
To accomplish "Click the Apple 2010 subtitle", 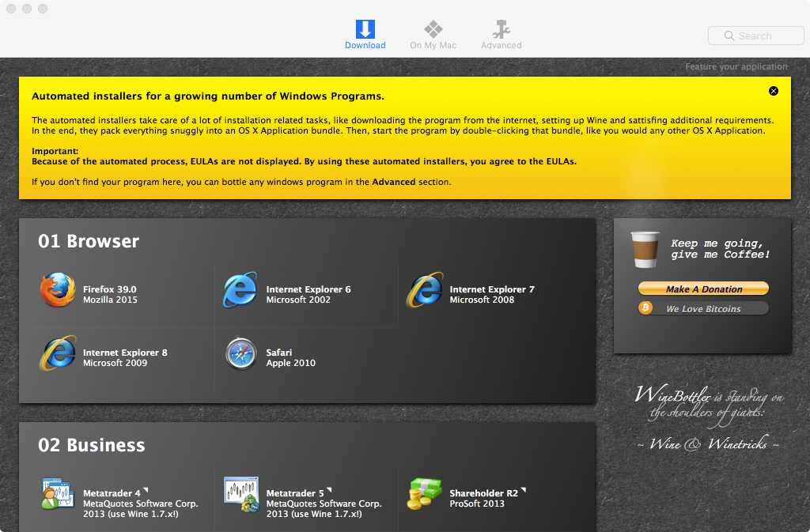I will pyautogui.click(x=291, y=364).
